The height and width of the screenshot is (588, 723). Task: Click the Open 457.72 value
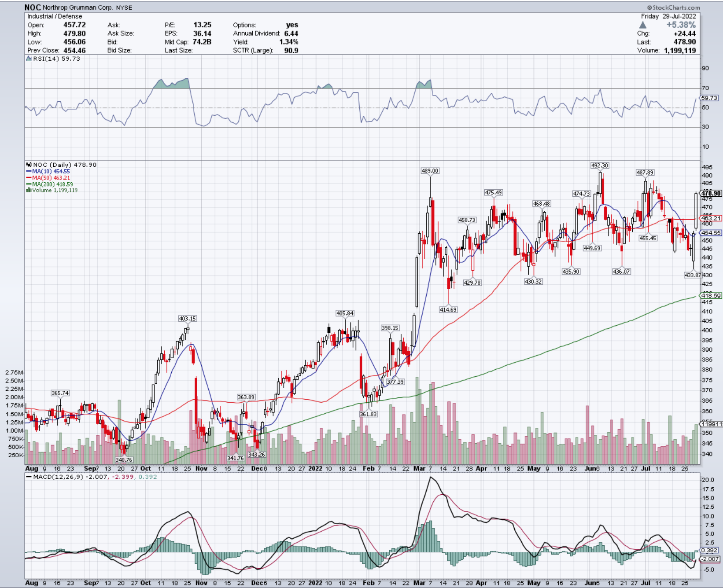(x=74, y=25)
